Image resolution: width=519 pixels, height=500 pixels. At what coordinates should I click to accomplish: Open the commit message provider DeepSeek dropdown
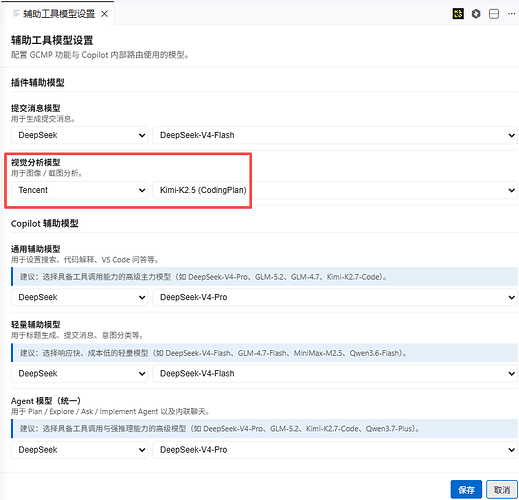pos(80,135)
